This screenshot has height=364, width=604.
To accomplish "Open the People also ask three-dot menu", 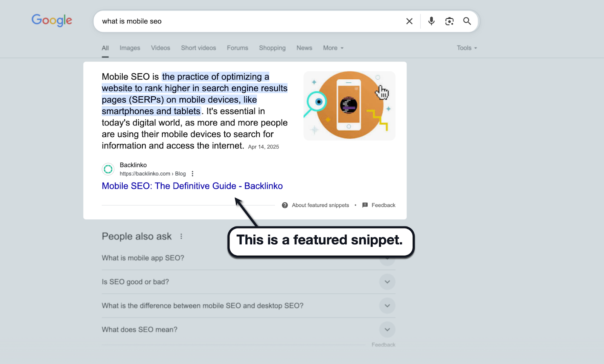I will tap(181, 236).
